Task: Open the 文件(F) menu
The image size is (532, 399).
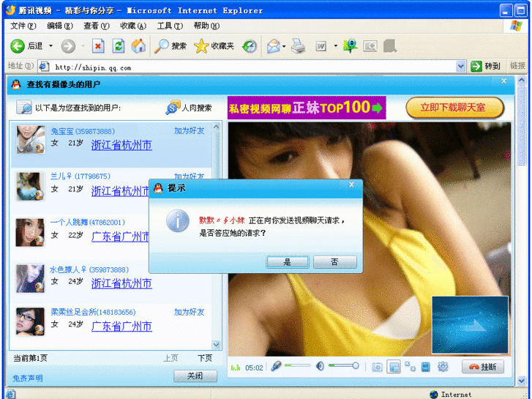Action: click(x=23, y=26)
